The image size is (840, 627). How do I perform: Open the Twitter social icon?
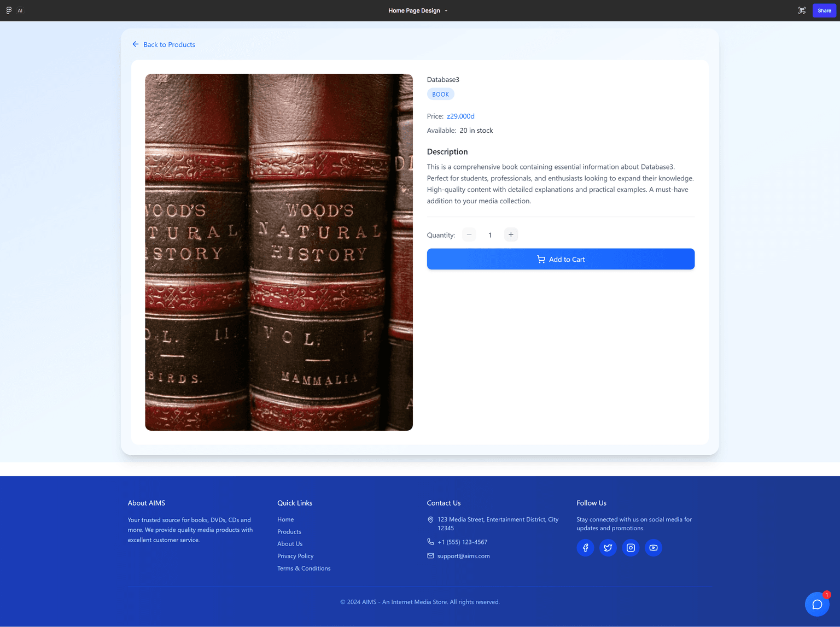pyautogui.click(x=608, y=548)
